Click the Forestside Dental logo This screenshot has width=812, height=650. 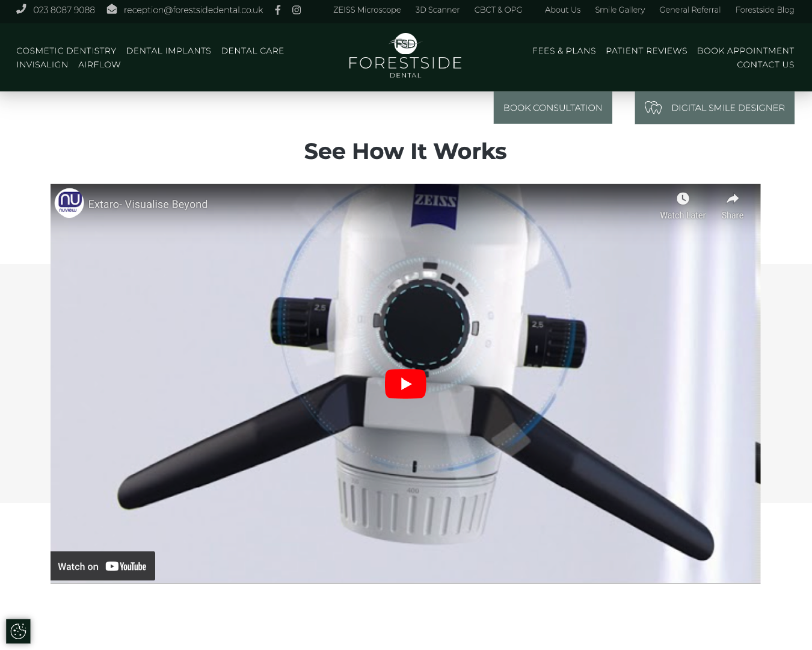(x=405, y=57)
